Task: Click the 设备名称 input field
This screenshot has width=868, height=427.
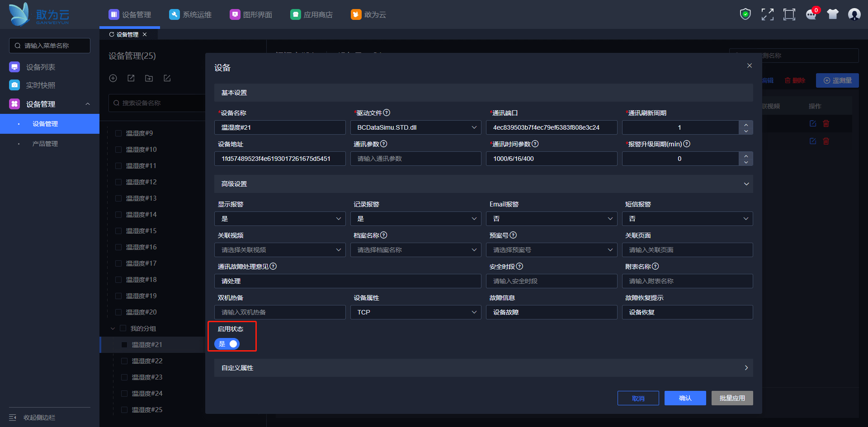Action: 280,127
